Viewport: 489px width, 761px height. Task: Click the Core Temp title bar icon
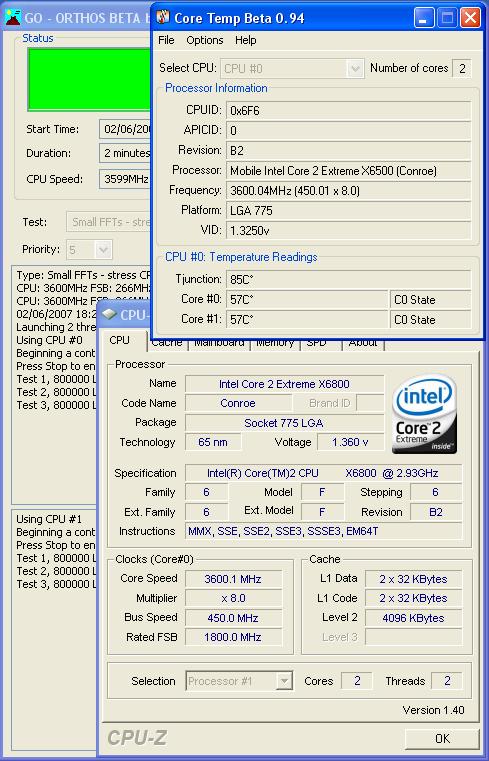click(x=163, y=17)
